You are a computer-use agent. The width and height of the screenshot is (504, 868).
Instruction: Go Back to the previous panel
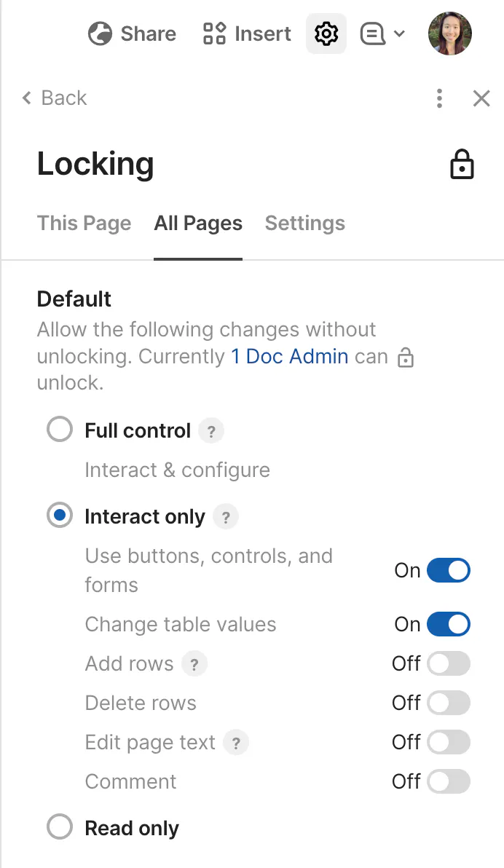[x=55, y=98]
